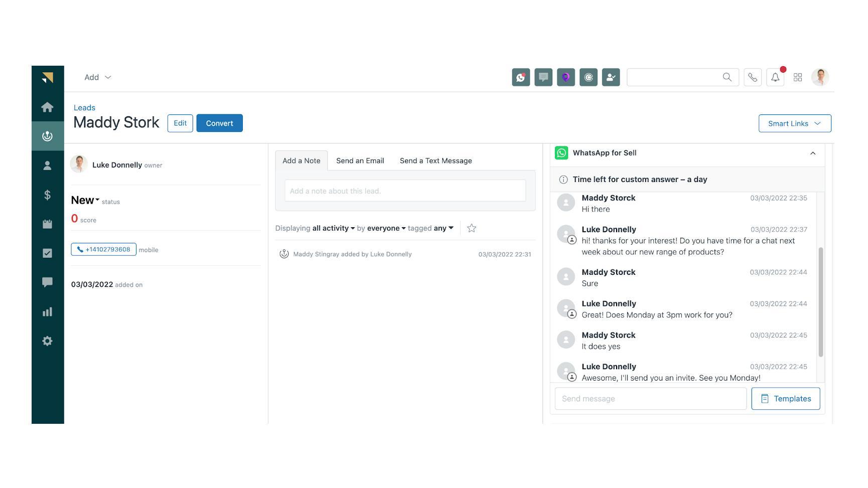
Task: Click 03/03/2022 added on date
Action: 92,284
